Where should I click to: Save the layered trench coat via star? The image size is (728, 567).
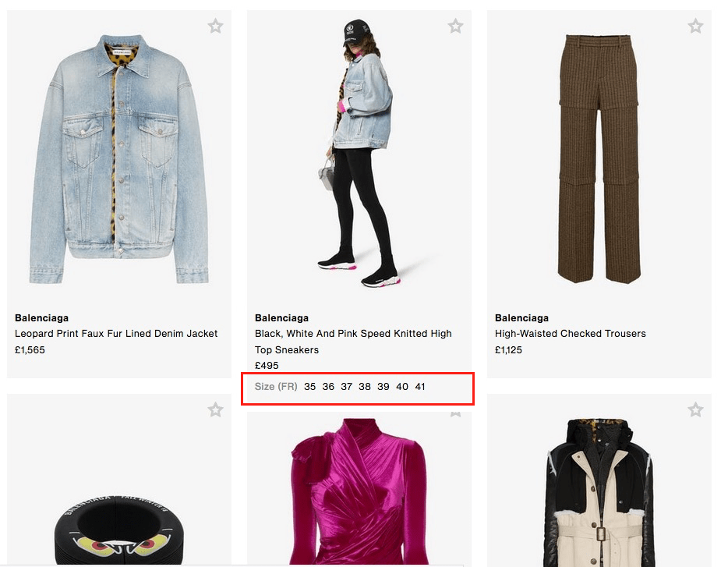point(695,410)
